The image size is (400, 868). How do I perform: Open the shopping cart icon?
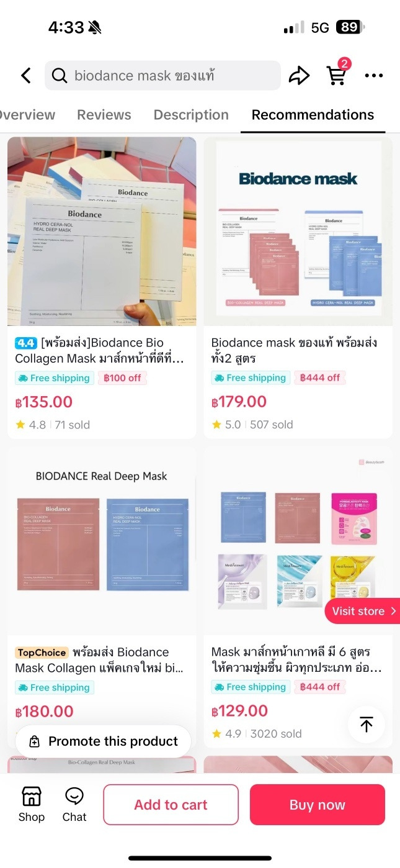click(x=337, y=75)
